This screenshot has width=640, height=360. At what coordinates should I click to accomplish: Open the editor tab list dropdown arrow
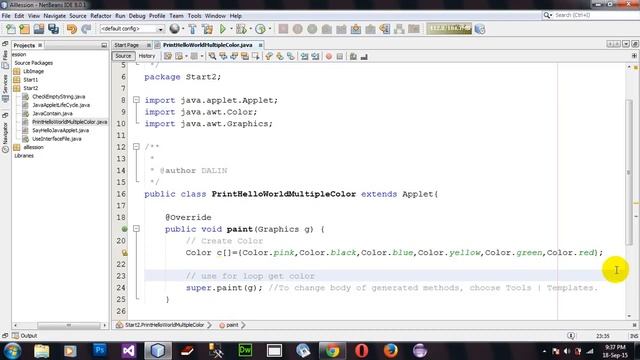click(x=626, y=44)
